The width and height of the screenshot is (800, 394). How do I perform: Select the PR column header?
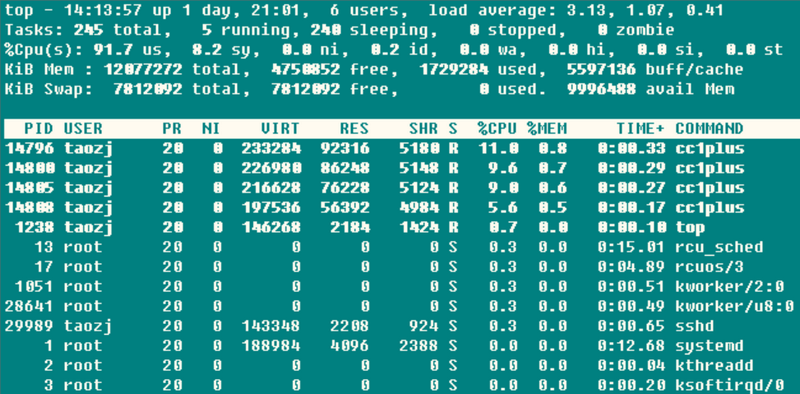coord(172,128)
